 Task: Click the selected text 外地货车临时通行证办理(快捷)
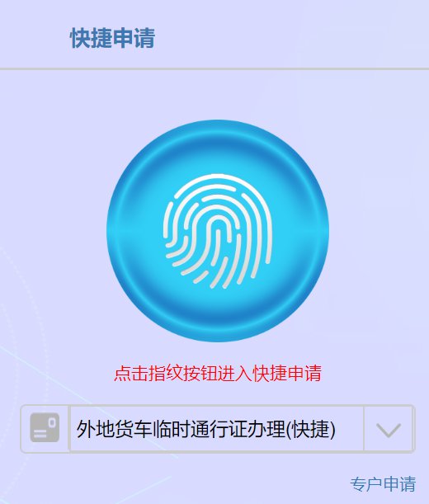205,429
